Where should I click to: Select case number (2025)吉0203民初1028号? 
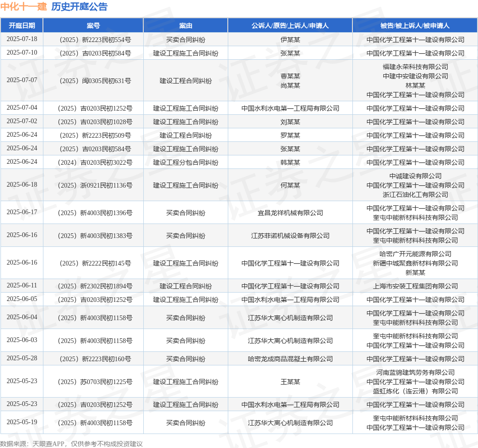(x=95, y=122)
